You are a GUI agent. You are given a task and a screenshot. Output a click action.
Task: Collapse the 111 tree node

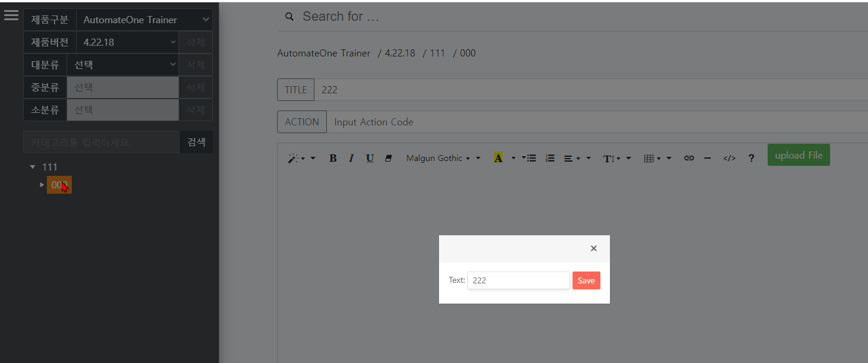[x=33, y=167]
